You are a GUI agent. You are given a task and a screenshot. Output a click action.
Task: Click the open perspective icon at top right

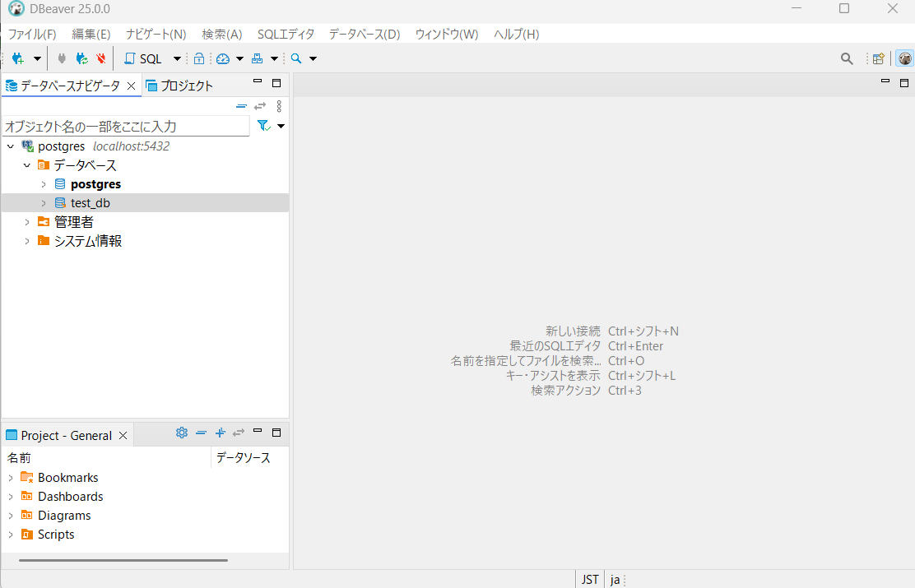879,58
